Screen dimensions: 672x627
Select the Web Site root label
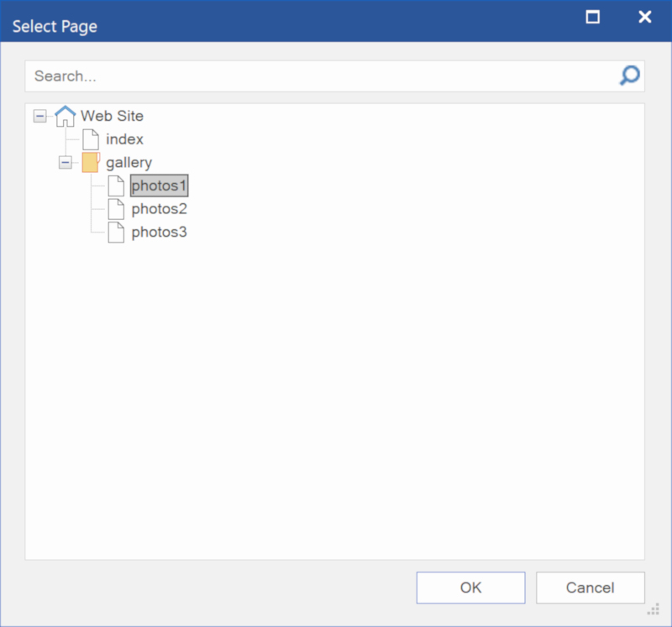(112, 116)
